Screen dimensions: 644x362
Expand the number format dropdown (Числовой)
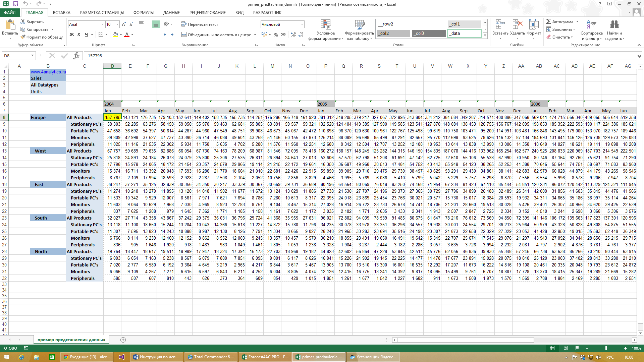pyautogui.click(x=302, y=24)
